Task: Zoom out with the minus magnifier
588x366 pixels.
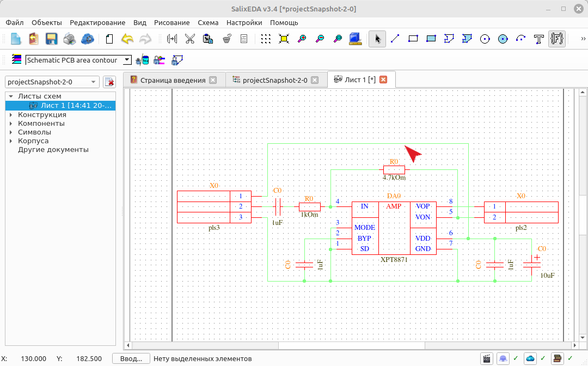Action: tap(320, 39)
